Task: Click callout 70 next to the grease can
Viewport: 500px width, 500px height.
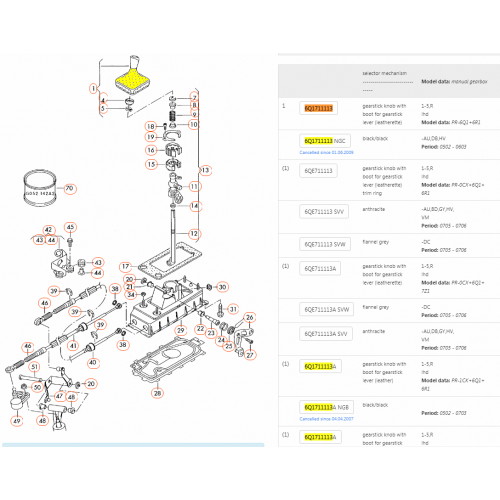Action: coord(69,188)
